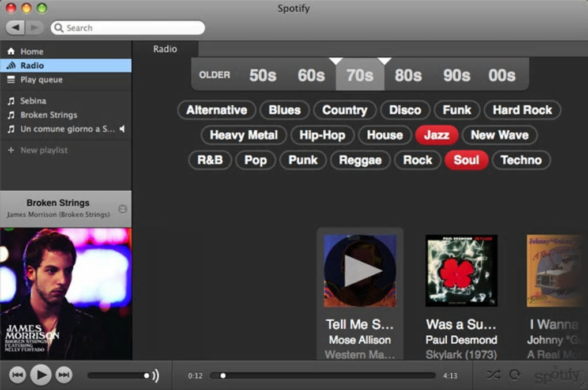Select the OLDER decade

pyautogui.click(x=214, y=75)
